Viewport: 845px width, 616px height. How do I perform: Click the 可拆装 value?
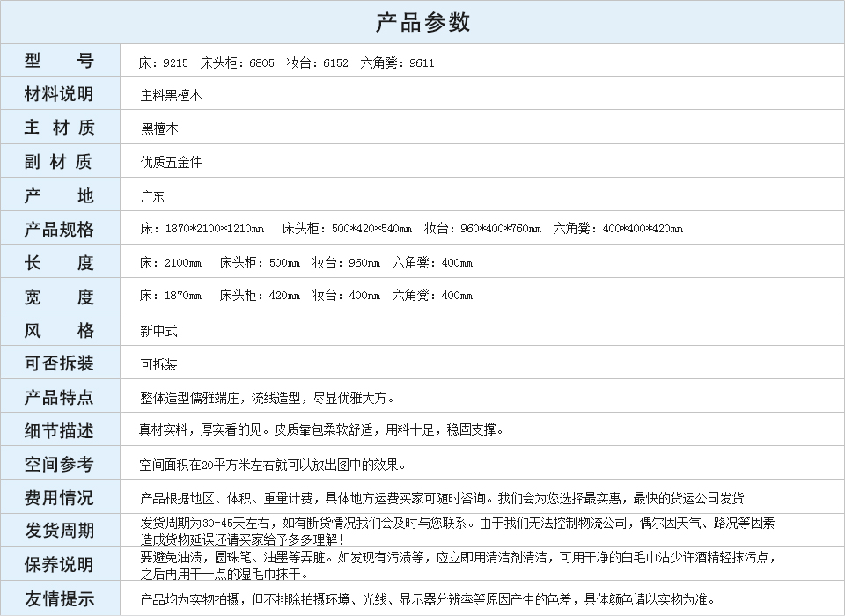[158, 364]
